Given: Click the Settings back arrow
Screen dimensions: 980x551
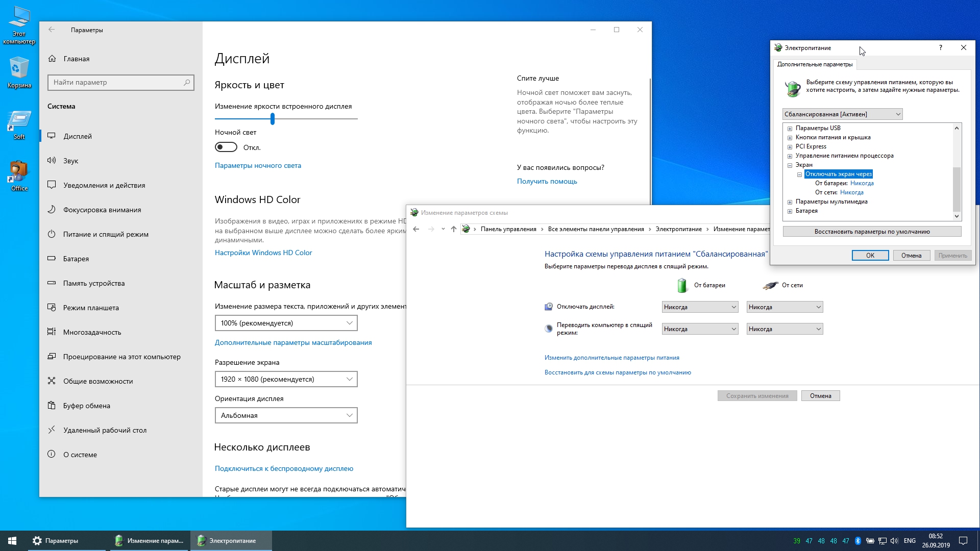Looking at the screenshot, I should (x=52, y=30).
